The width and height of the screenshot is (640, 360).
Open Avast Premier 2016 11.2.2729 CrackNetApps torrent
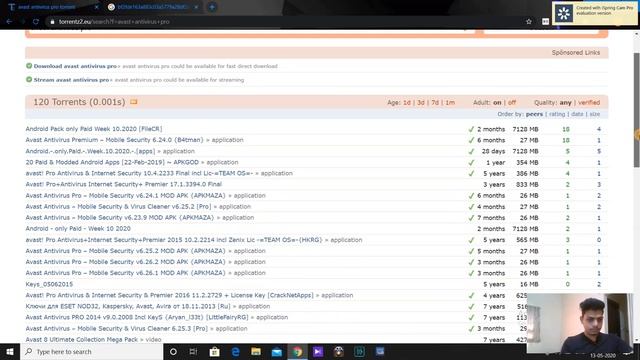pyautogui.click(x=169, y=295)
